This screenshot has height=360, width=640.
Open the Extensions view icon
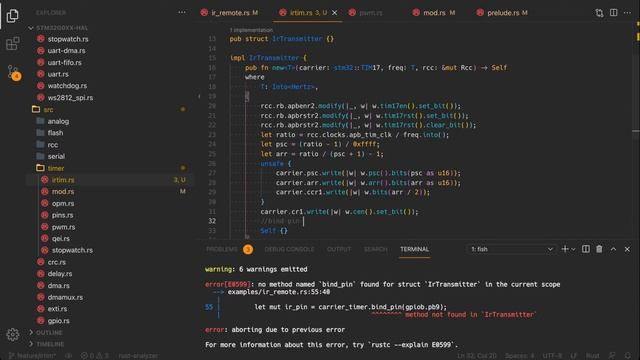pyautogui.click(x=13, y=43)
